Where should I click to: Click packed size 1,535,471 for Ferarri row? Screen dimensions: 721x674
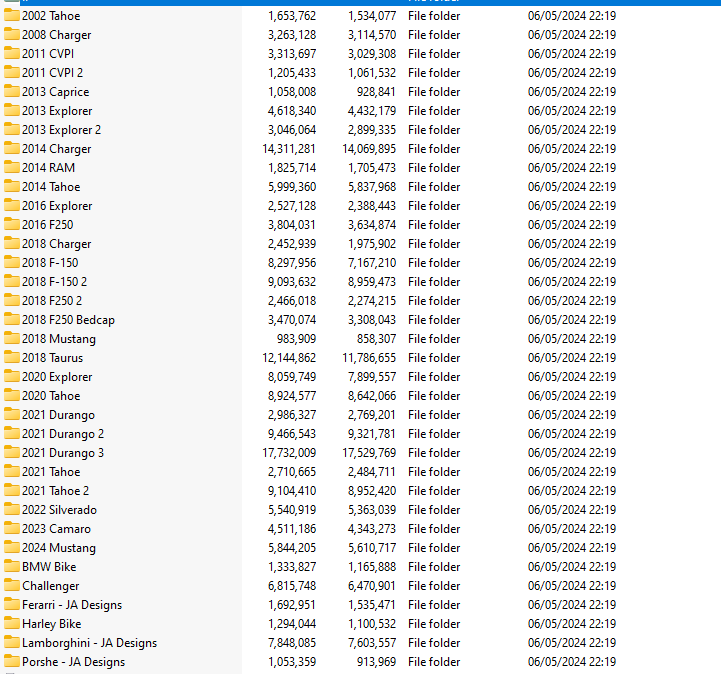tap(372, 605)
